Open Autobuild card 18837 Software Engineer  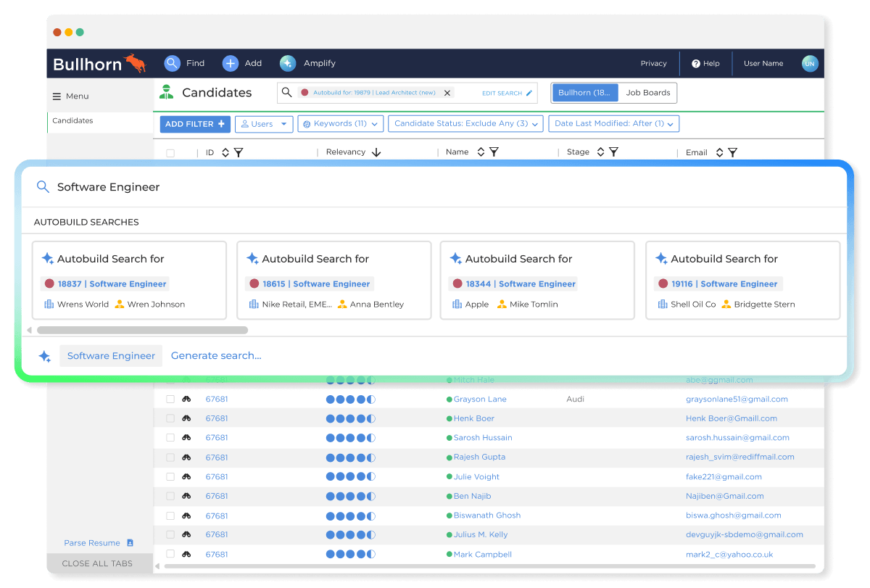[129, 281]
